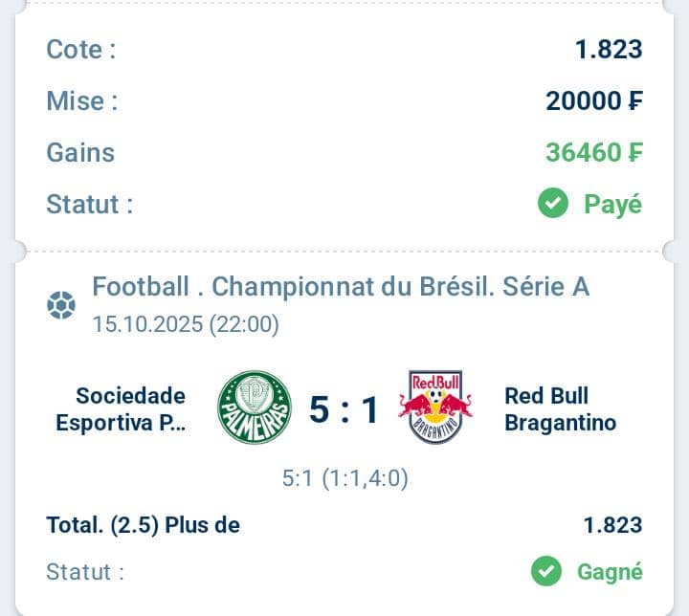Image resolution: width=689 pixels, height=616 pixels.
Task: Click the 20000 stake amount
Action: [593, 100]
